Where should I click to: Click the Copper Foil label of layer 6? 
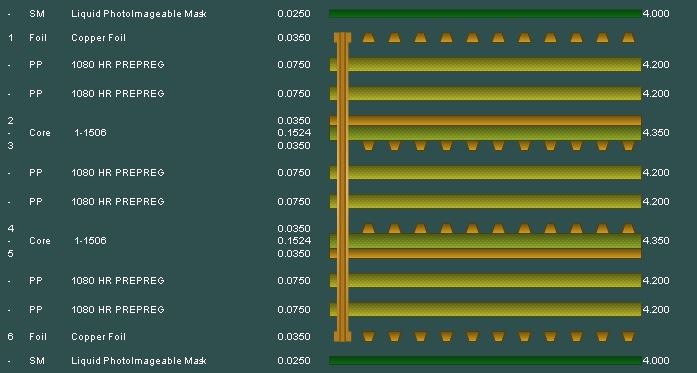coord(98,337)
